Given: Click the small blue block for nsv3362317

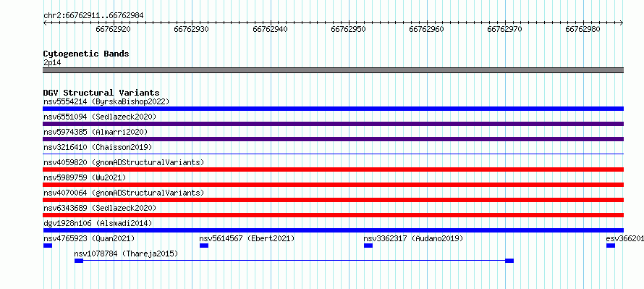Looking at the screenshot, I should [x=368, y=246].
